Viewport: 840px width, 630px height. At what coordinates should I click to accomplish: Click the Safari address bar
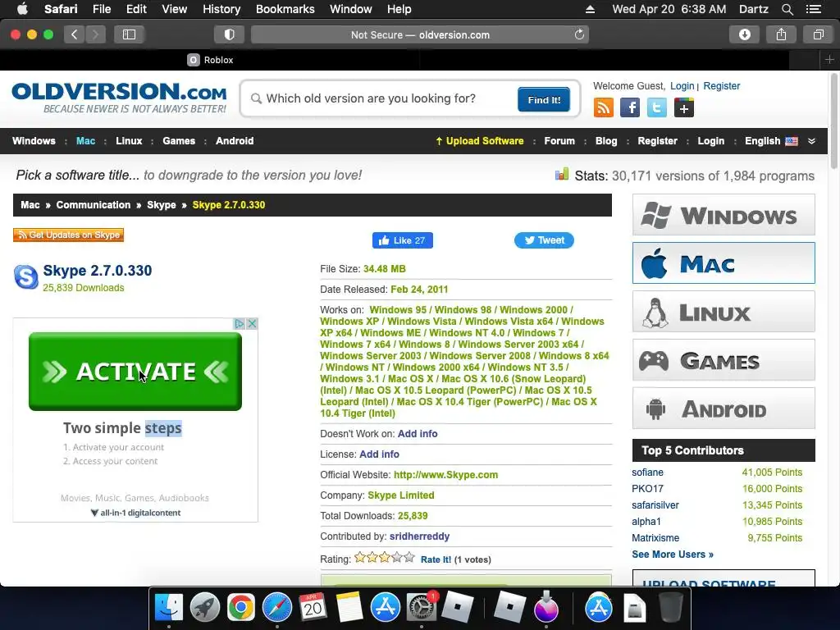[420, 34]
